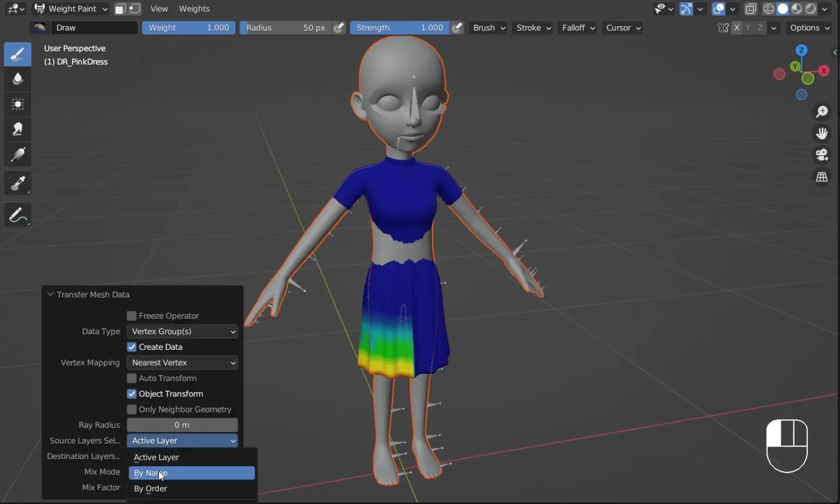Image resolution: width=840 pixels, height=504 pixels.
Task: Click the Draw brush preview thumbnail
Action: pos(39,28)
